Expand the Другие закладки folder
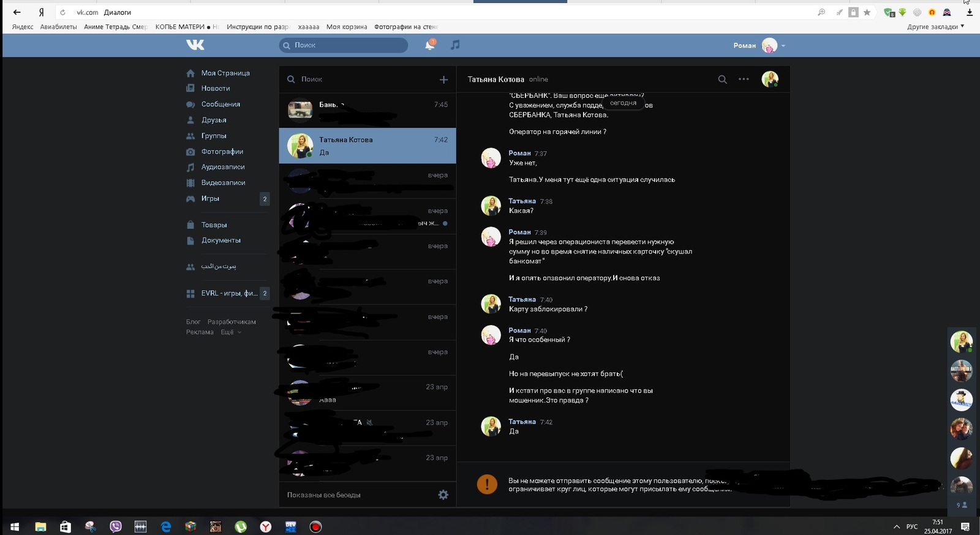 [935, 27]
